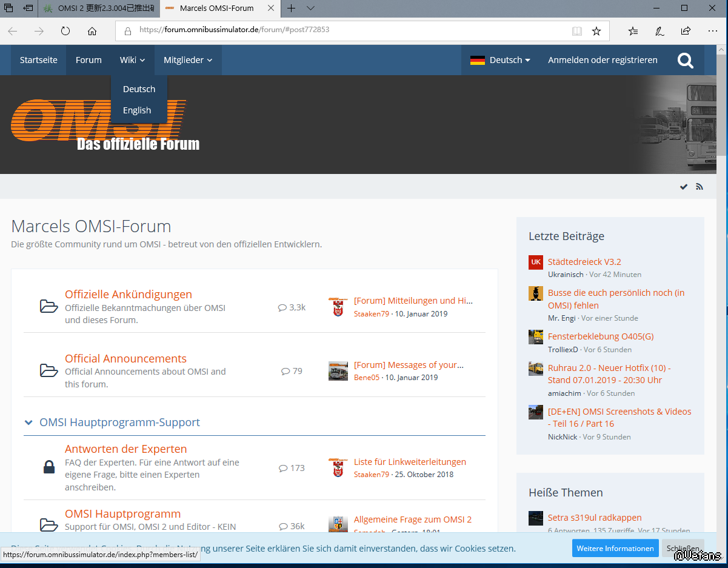The height and width of the screenshot is (568, 728).
Task: Open forum search magnifier icon
Action: tap(686, 60)
